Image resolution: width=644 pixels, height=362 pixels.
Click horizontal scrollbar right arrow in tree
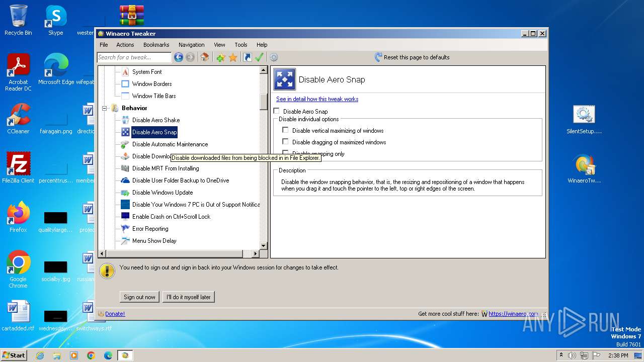(255, 254)
